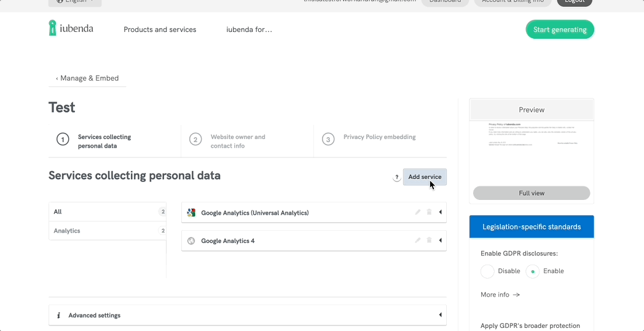Click the Add service button
The width and height of the screenshot is (644, 331).
(x=425, y=177)
